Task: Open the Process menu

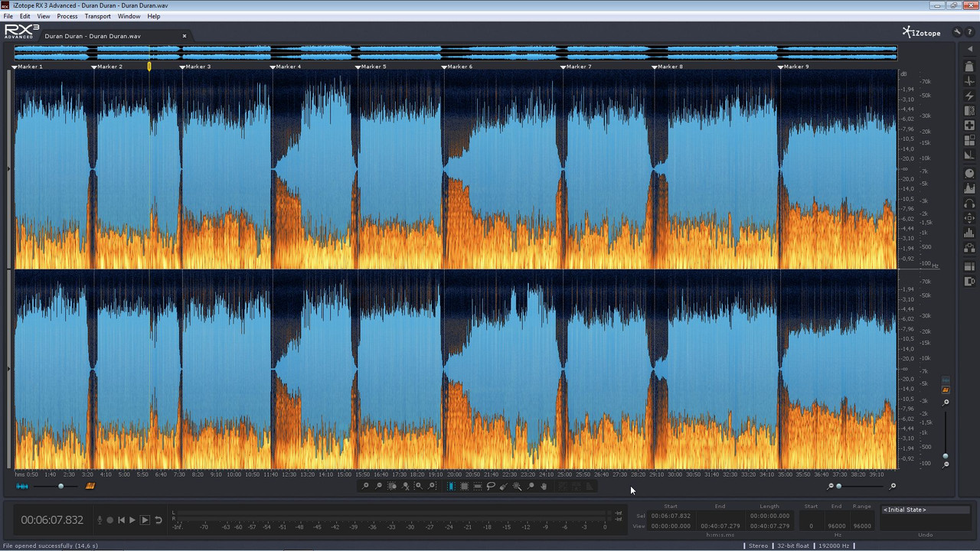Action: [67, 16]
